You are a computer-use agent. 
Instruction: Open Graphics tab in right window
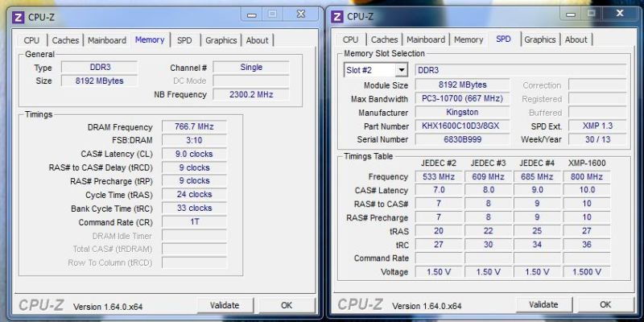pyautogui.click(x=539, y=39)
